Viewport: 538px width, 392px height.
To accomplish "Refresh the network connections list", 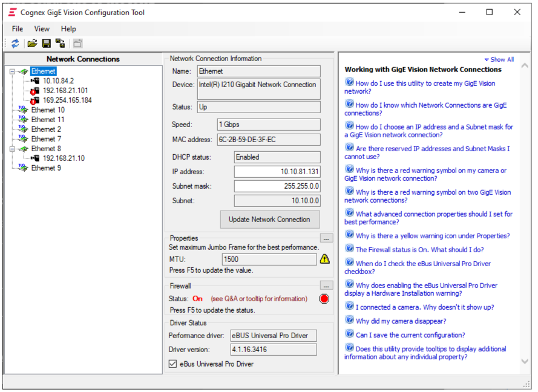I will [x=15, y=43].
